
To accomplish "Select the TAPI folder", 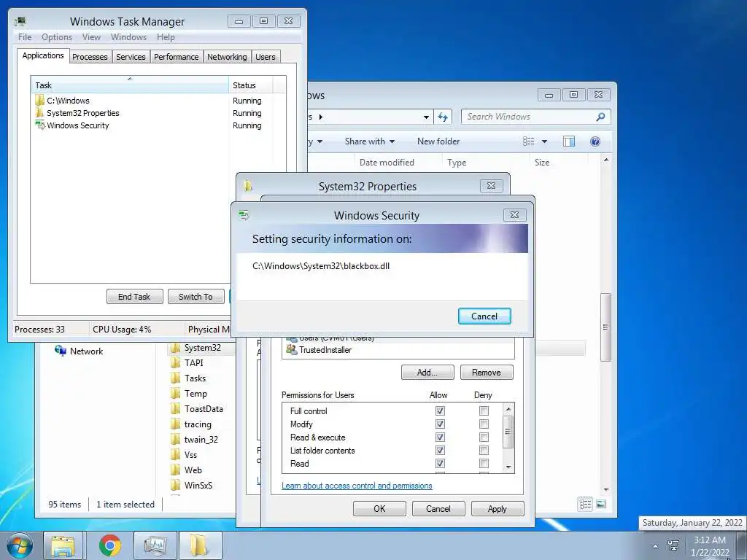I will 187,363.
